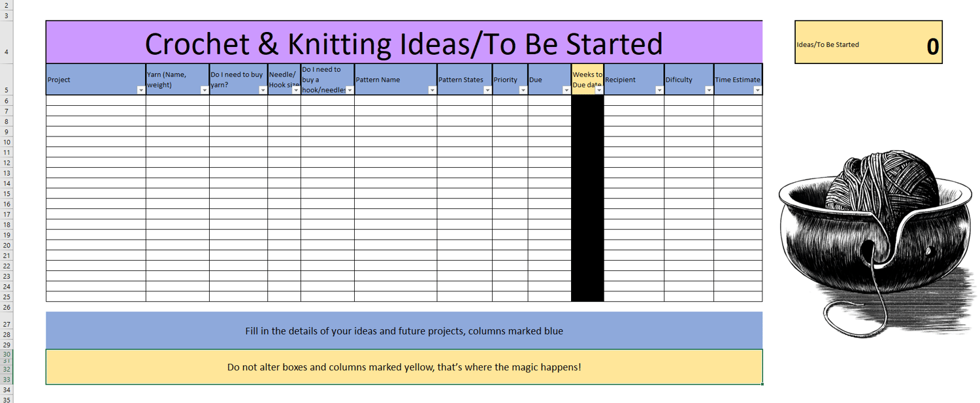Image resolution: width=980 pixels, height=403 pixels.
Task: Open the Dificulty column filter dropdown
Action: coord(709,90)
